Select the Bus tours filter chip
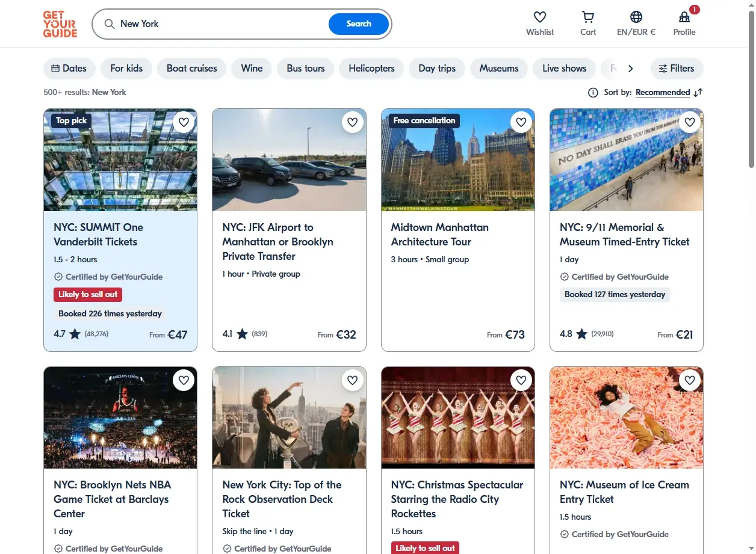Viewport: 756px width, 554px height. pos(306,69)
